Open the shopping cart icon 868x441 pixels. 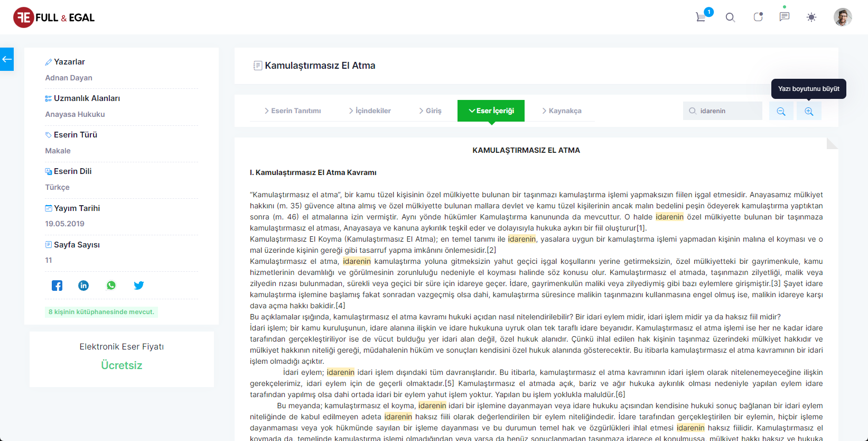coord(701,17)
